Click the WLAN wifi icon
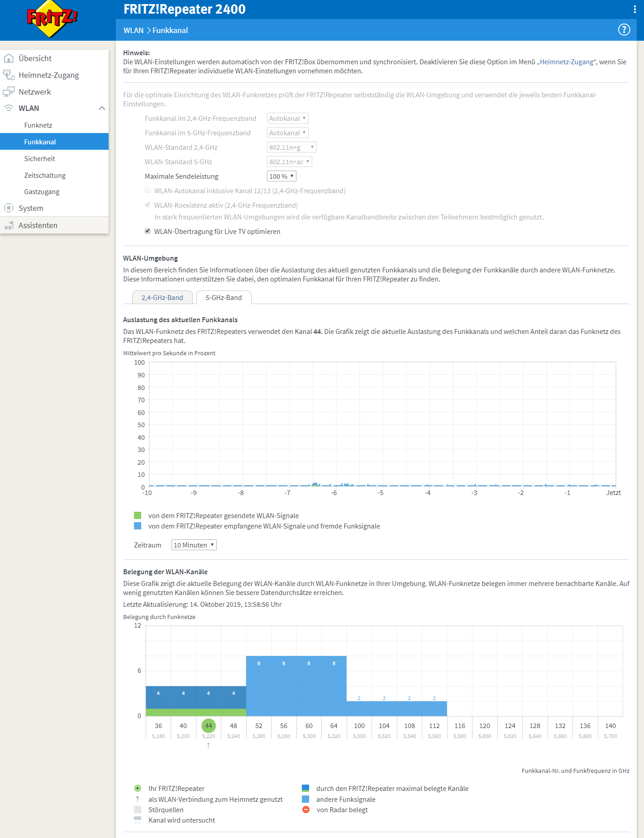The width and height of the screenshot is (644, 838). 9,108
